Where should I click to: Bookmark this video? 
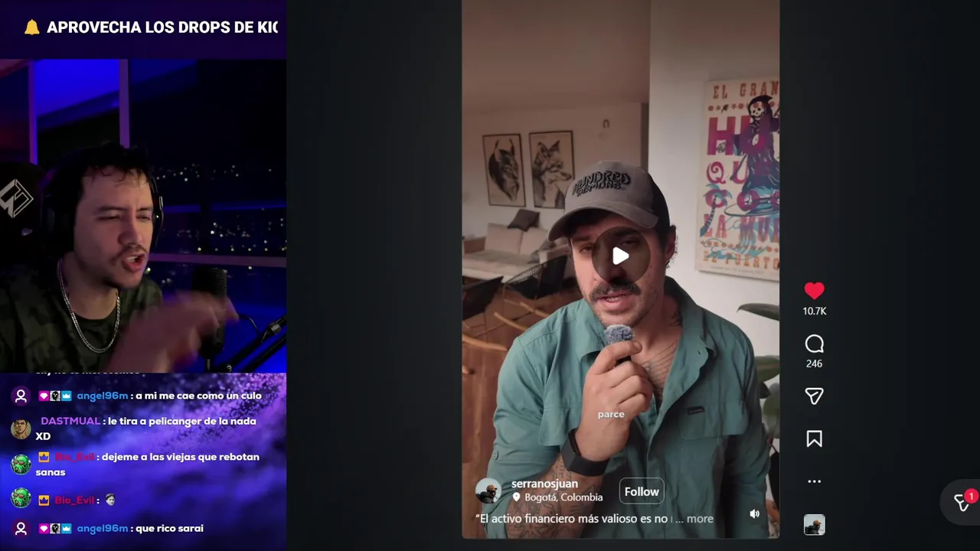coord(814,439)
